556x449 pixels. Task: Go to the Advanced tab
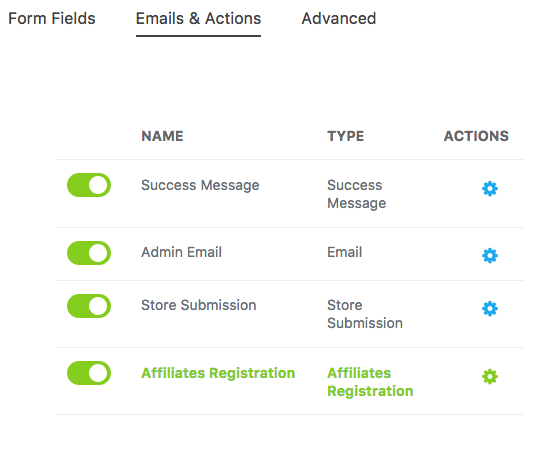coord(339,18)
